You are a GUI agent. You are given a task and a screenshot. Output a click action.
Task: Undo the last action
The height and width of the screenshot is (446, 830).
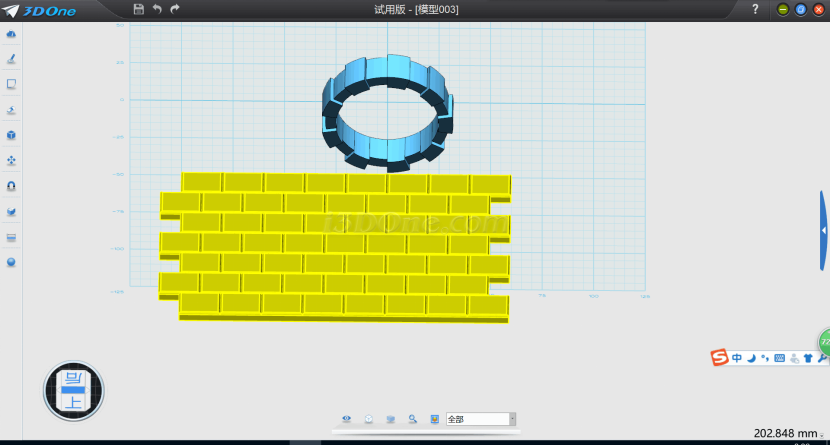[157, 9]
